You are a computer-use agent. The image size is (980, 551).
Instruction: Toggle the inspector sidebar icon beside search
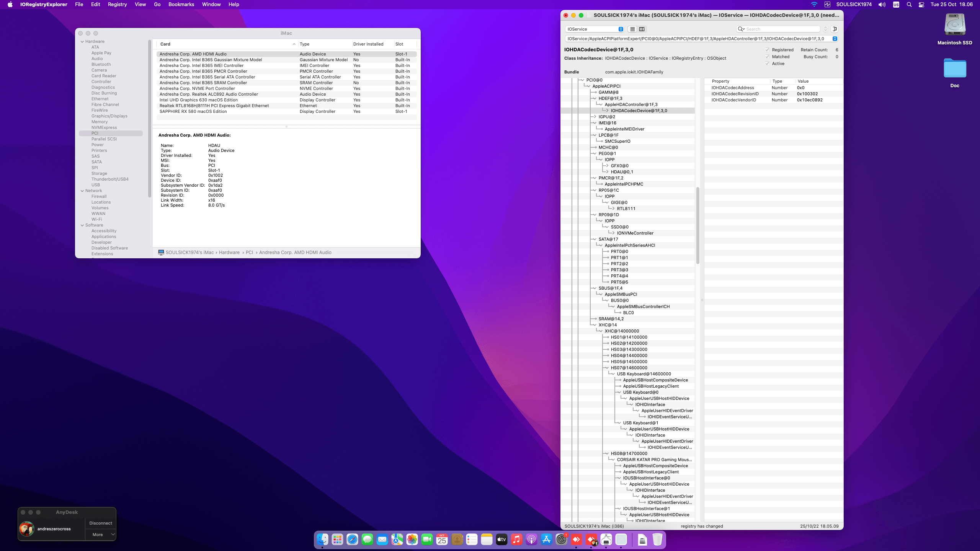tap(835, 29)
